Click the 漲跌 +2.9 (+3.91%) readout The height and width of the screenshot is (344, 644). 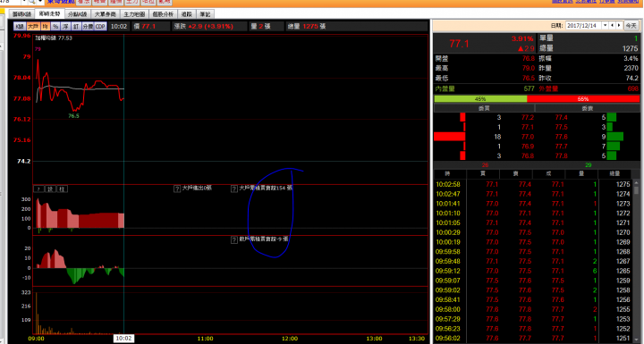click(x=204, y=26)
